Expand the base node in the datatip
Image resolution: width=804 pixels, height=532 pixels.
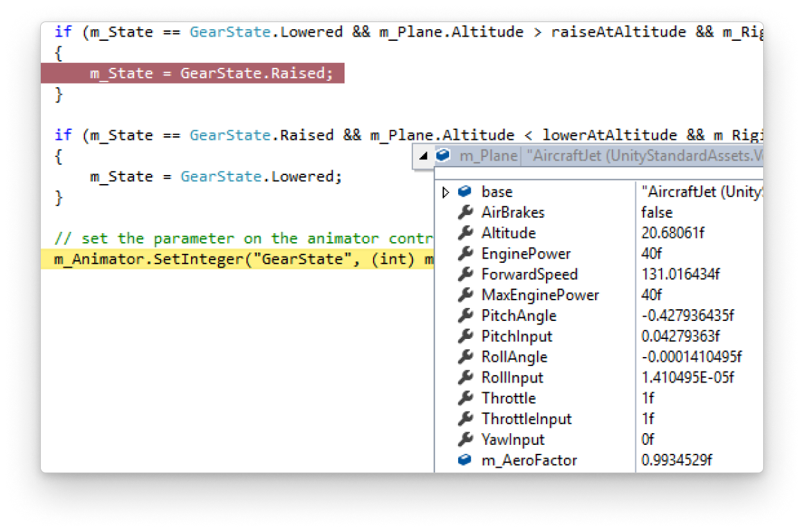tap(446, 192)
